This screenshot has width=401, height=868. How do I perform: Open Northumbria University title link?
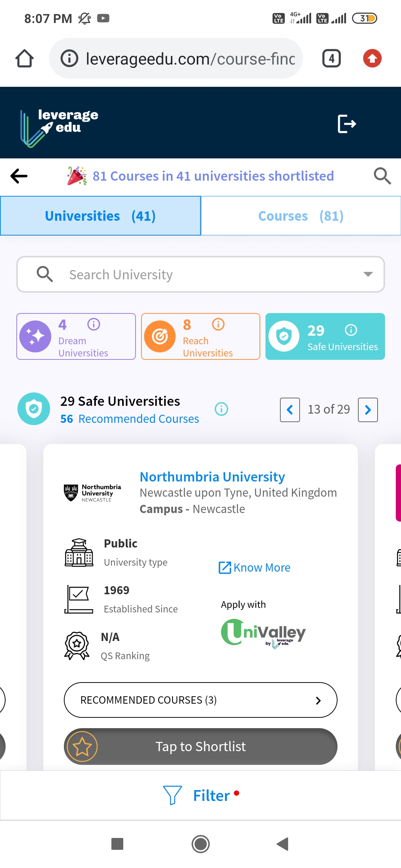point(212,477)
